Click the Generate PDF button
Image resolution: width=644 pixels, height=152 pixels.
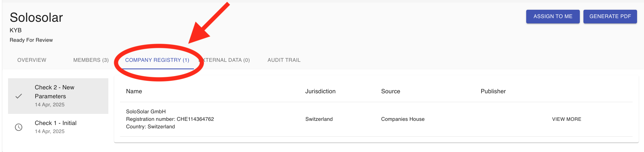pos(610,16)
